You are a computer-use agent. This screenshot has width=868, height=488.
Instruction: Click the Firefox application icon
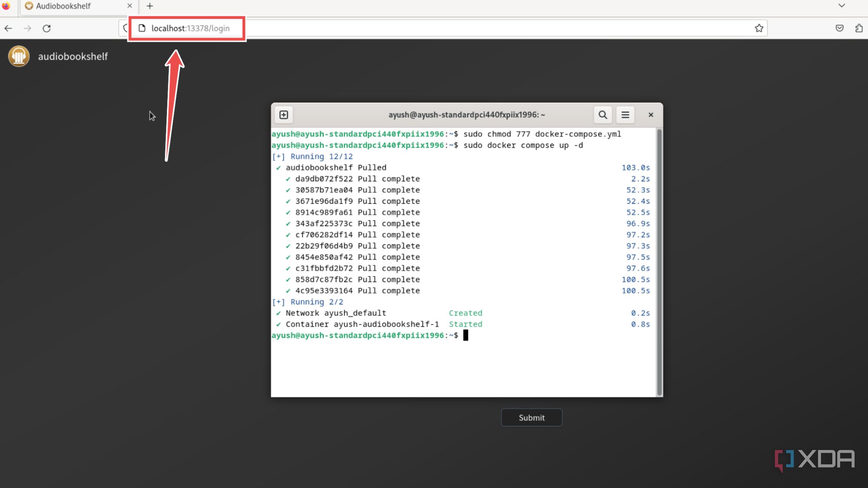pyautogui.click(x=6, y=6)
